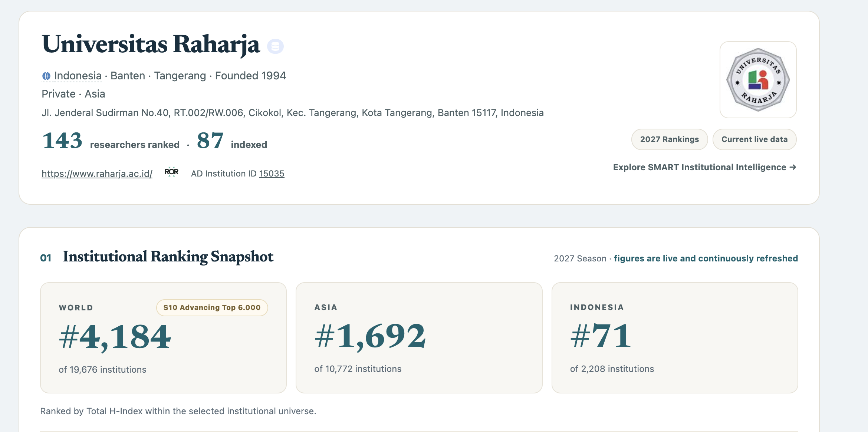Click the Universitas Raharja title
This screenshot has height=432, width=868.
151,45
